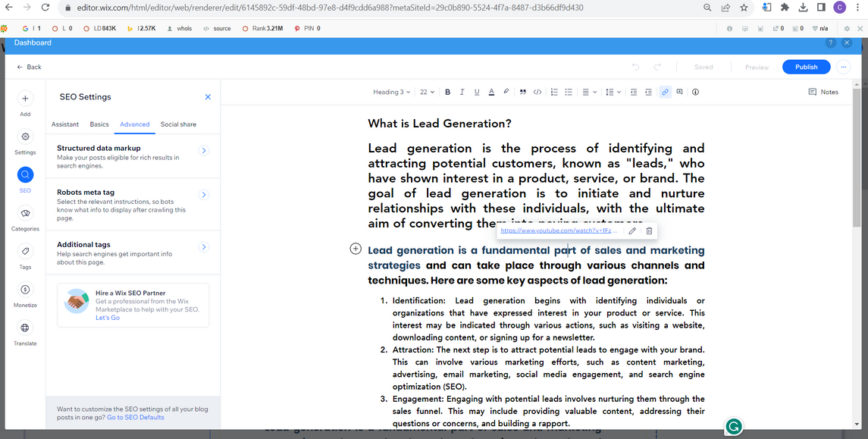Increase paragraph indent
Image resolution: width=868 pixels, height=439 pixels.
tap(648, 92)
